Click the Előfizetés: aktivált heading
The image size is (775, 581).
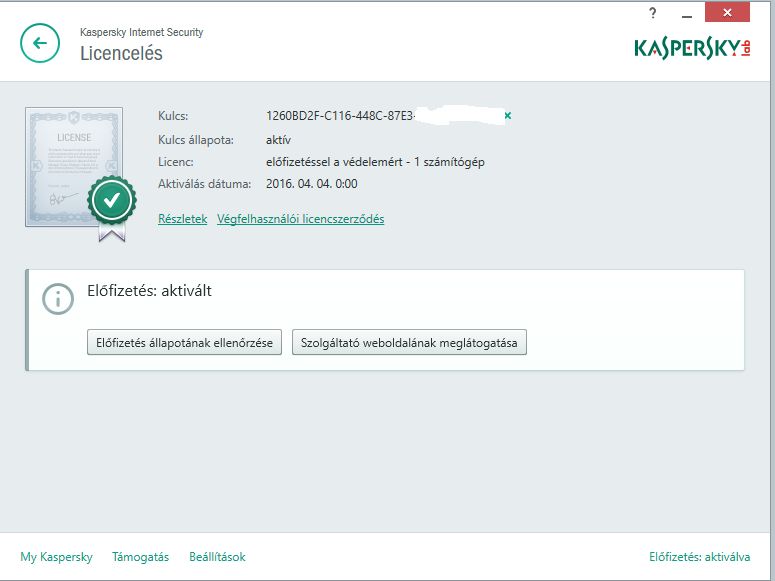pyautogui.click(x=149, y=291)
